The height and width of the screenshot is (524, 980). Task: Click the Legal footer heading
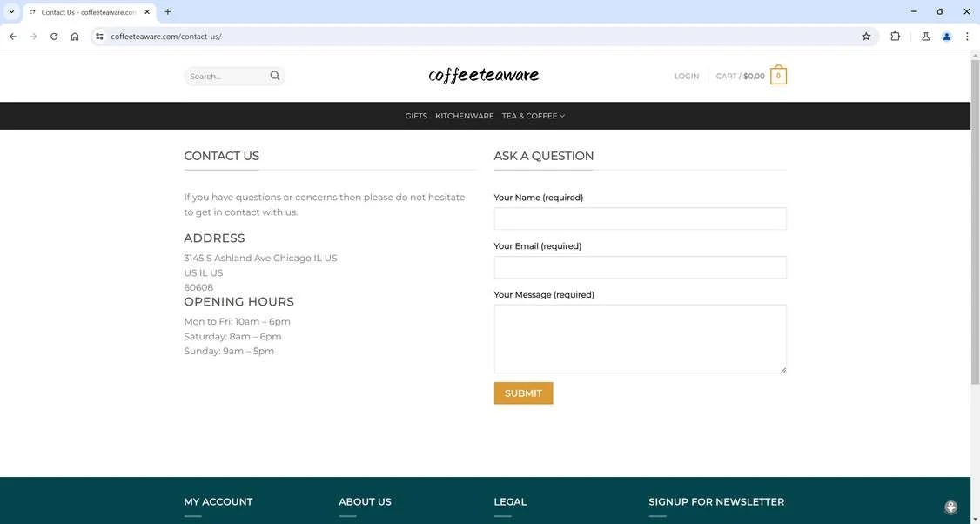tap(510, 501)
